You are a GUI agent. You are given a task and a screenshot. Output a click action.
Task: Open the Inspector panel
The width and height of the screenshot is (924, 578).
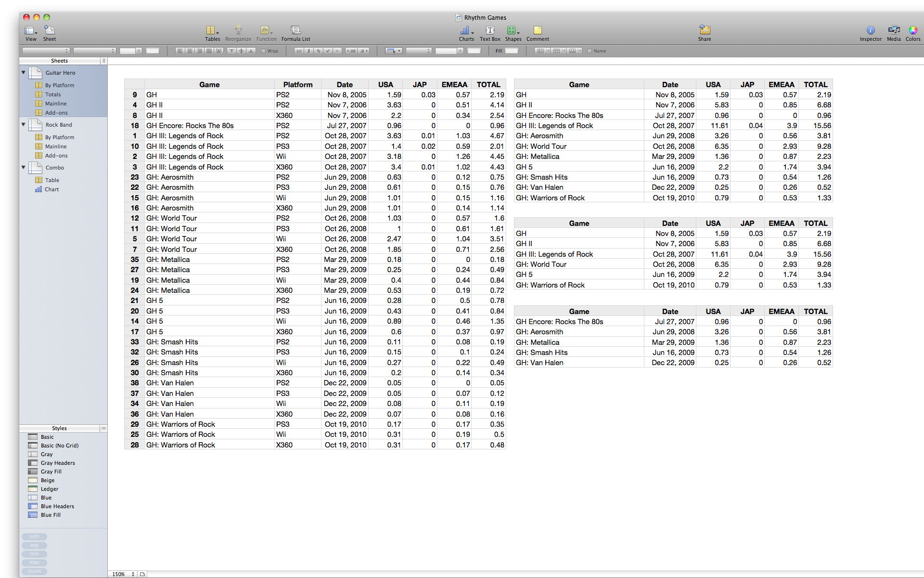pyautogui.click(x=871, y=33)
